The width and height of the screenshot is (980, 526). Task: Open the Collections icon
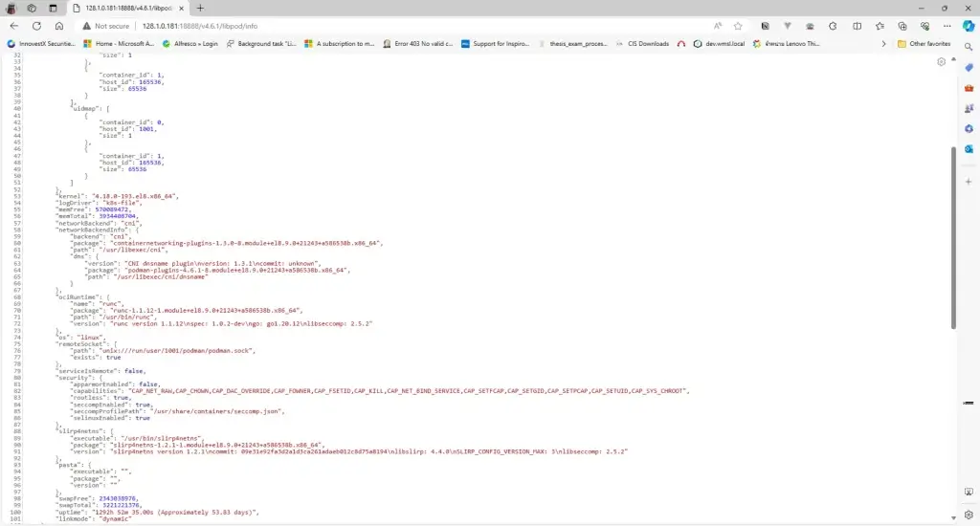click(x=902, y=26)
